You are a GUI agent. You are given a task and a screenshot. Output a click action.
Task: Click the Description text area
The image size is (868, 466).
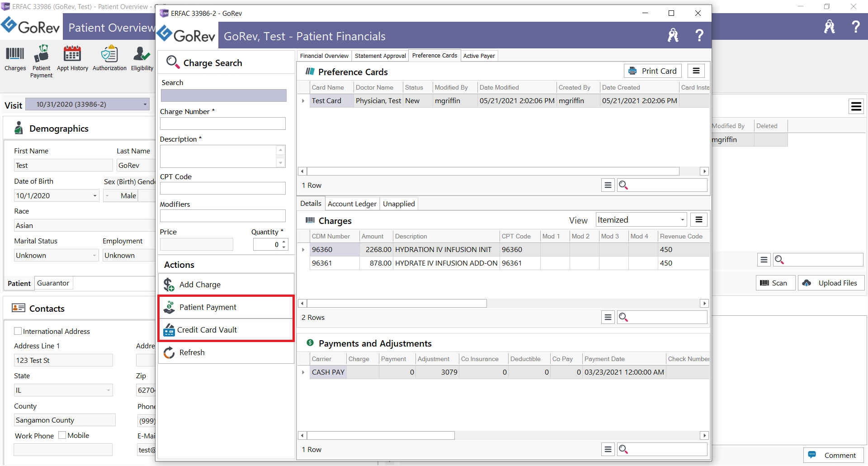click(218, 156)
